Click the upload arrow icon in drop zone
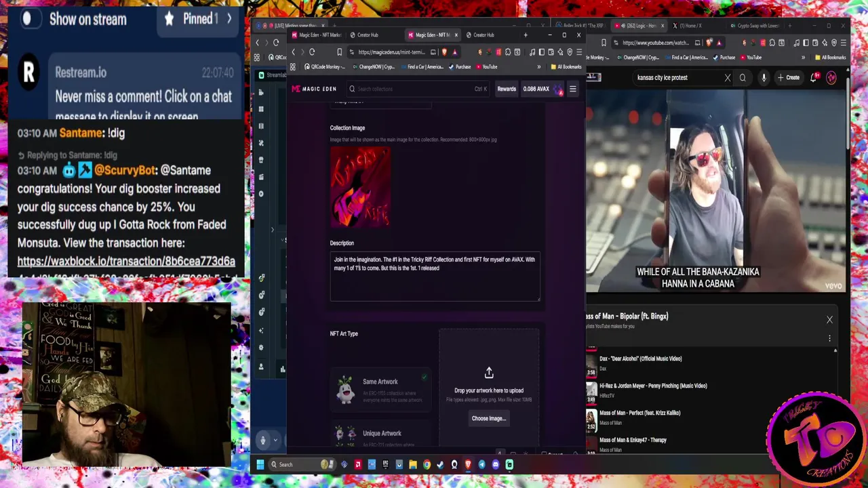The height and width of the screenshot is (488, 868). click(x=489, y=373)
